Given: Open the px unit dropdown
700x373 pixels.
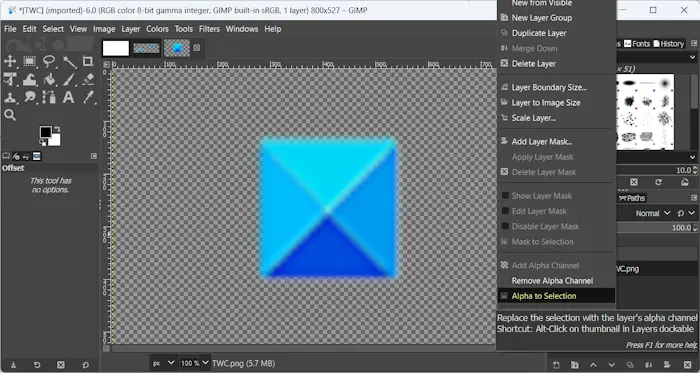Looking at the screenshot, I should (x=163, y=363).
